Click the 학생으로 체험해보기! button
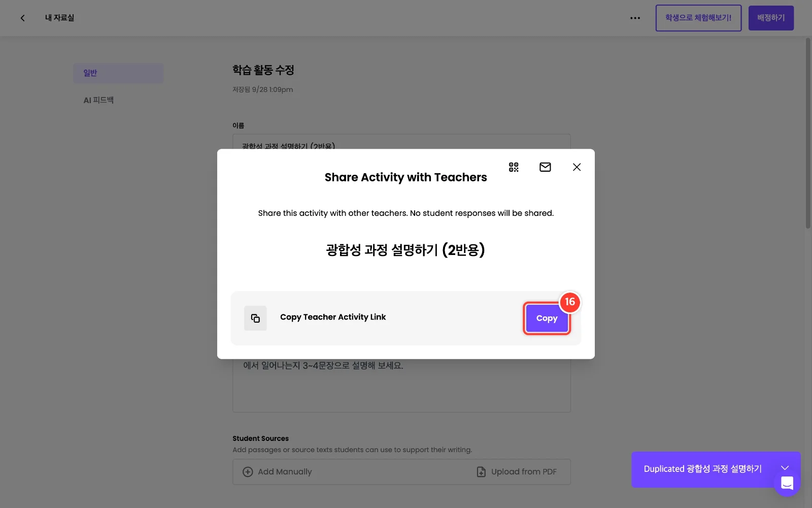The image size is (812, 508). (698, 18)
